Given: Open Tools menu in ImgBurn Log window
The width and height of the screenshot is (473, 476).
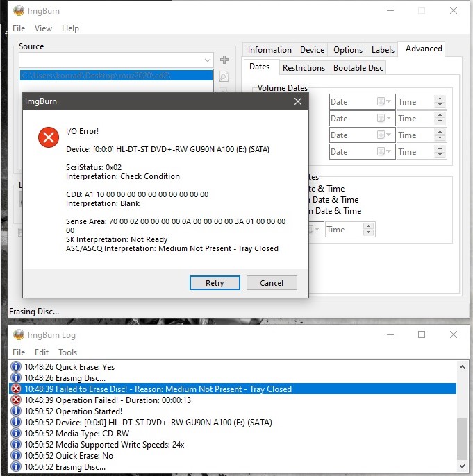Looking at the screenshot, I should pyautogui.click(x=68, y=352).
